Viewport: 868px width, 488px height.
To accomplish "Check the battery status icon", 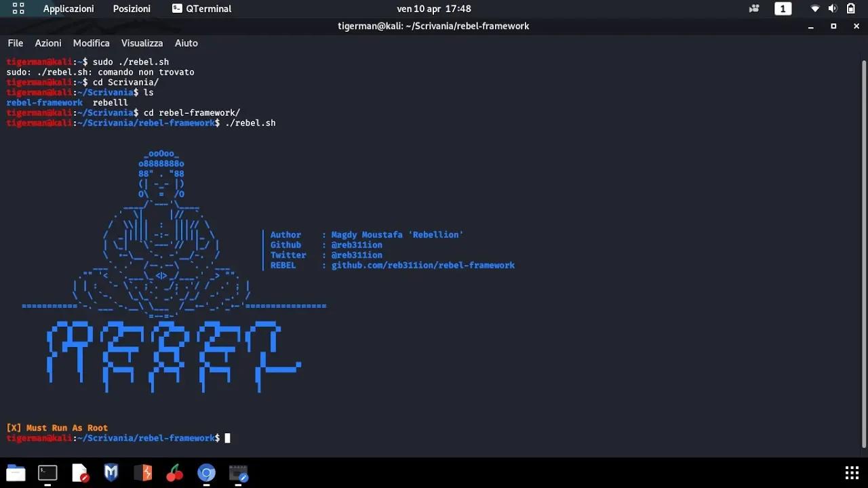I will 851,9.
